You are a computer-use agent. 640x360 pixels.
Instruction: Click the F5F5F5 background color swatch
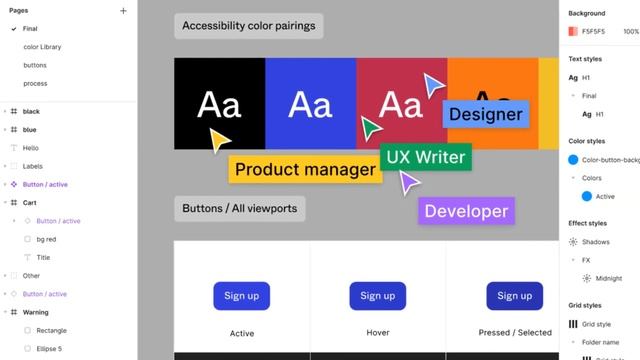[x=573, y=31]
